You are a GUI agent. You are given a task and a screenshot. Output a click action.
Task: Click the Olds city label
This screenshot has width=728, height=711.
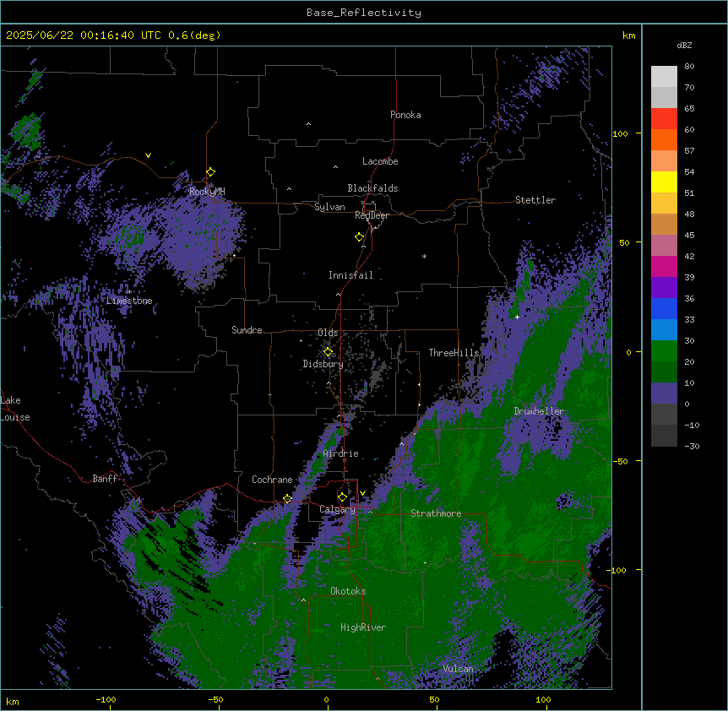click(x=328, y=333)
